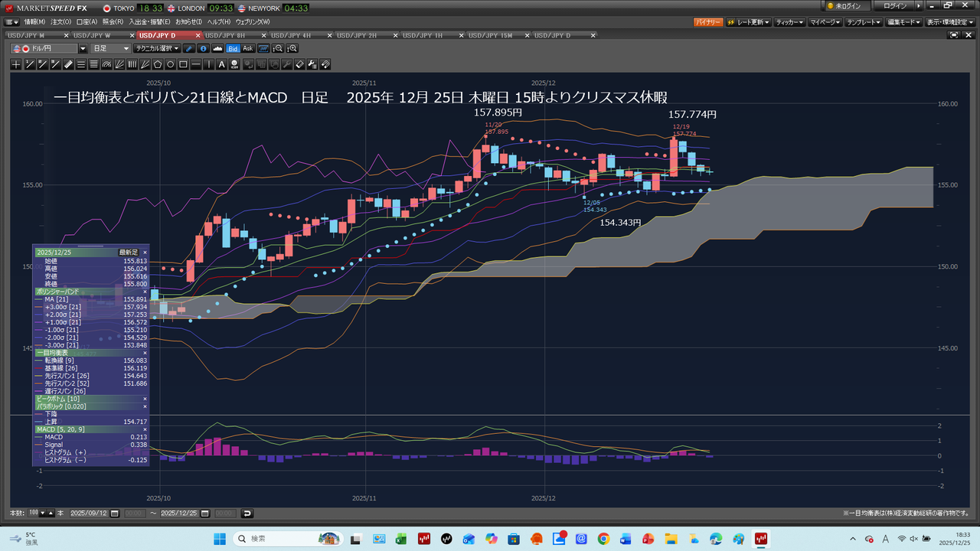980x551 pixels.
Task: Choose the ellipse drawing tool
Action: coord(171,64)
